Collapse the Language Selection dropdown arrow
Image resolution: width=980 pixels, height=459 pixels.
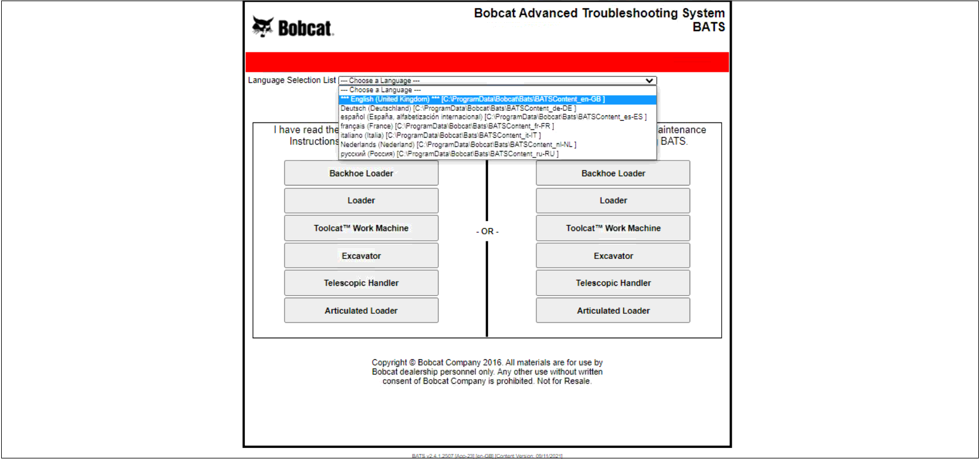coord(649,81)
